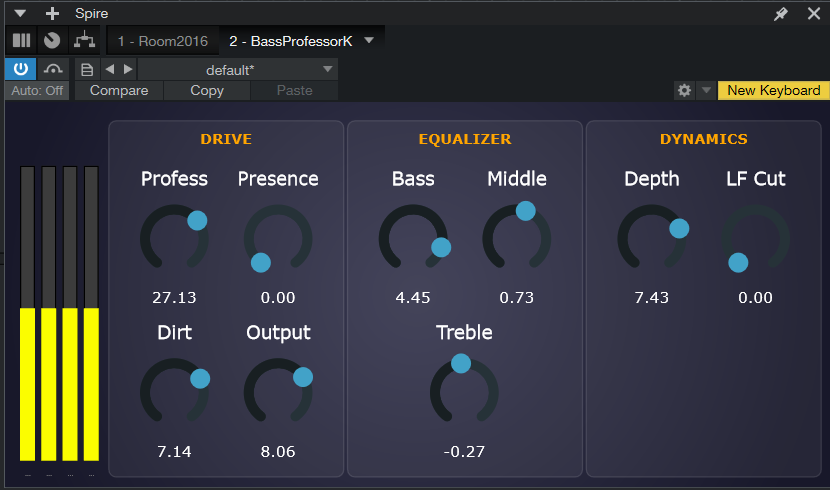Click the Depth knob
The width and height of the screenshot is (830, 490).
pos(652,238)
